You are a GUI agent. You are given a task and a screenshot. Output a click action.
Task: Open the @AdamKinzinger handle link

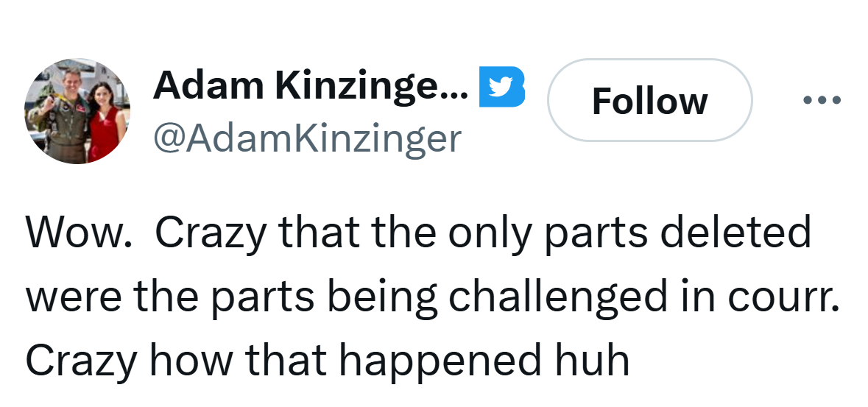click(x=307, y=137)
